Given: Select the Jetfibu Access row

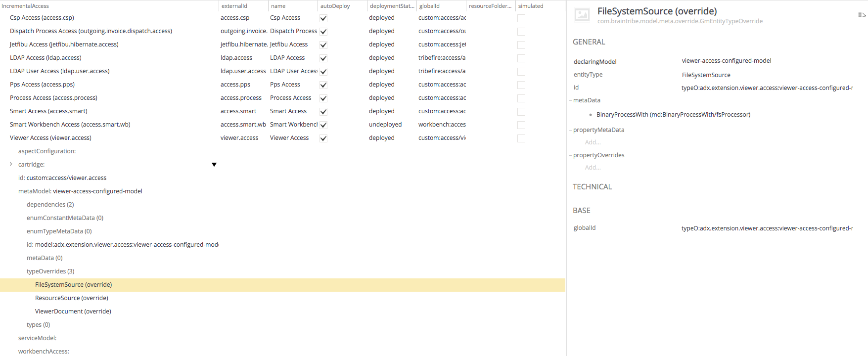Looking at the screenshot, I should tap(64, 44).
